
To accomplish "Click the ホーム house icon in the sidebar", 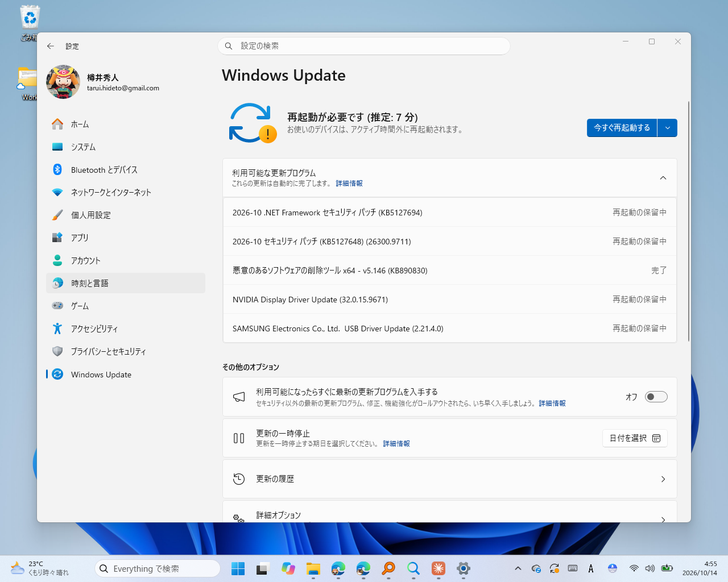I will click(x=57, y=124).
